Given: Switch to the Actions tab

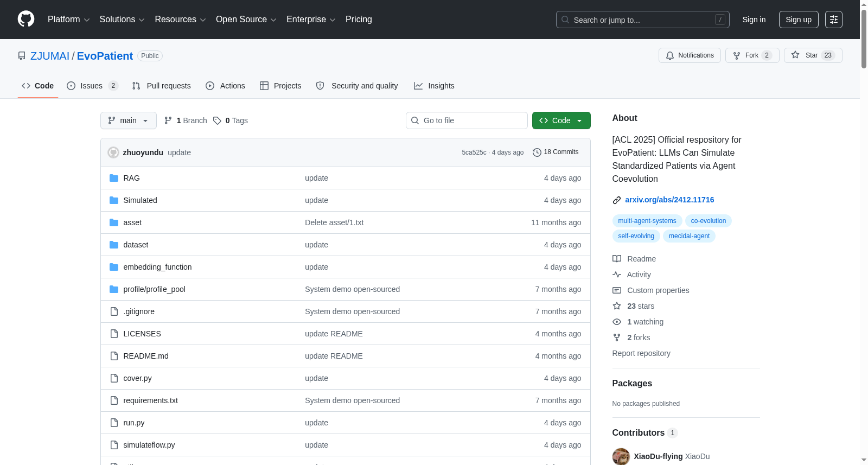Looking at the screenshot, I should (x=226, y=86).
